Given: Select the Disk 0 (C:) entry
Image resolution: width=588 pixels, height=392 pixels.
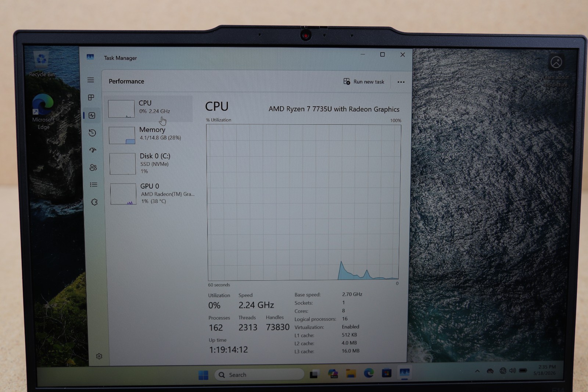Looking at the screenshot, I should (x=151, y=164).
